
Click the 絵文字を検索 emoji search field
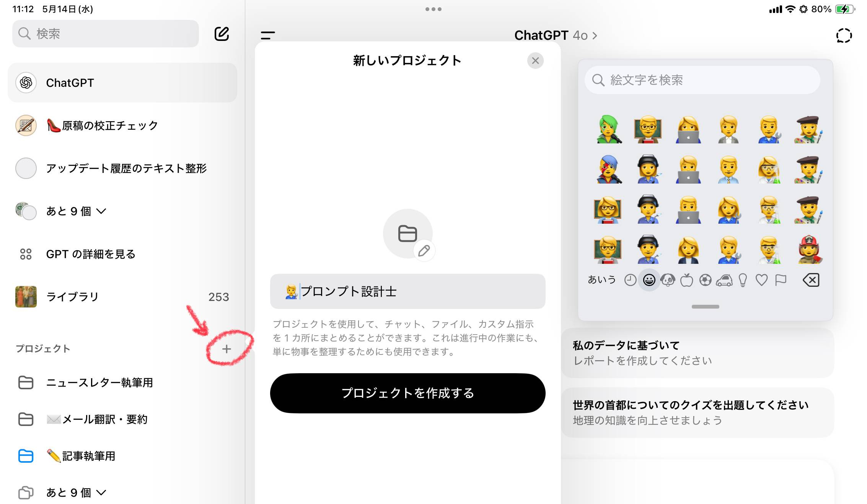[702, 80]
